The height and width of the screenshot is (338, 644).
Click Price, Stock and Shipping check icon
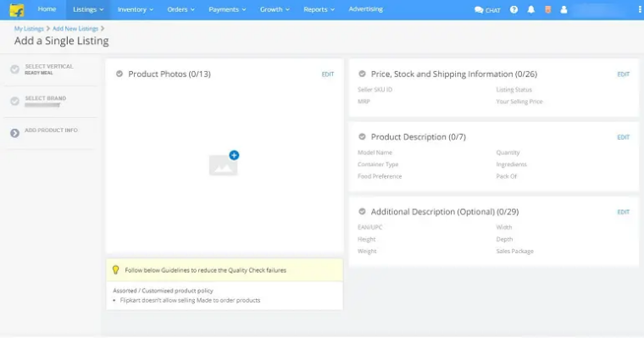[x=362, y=74]
